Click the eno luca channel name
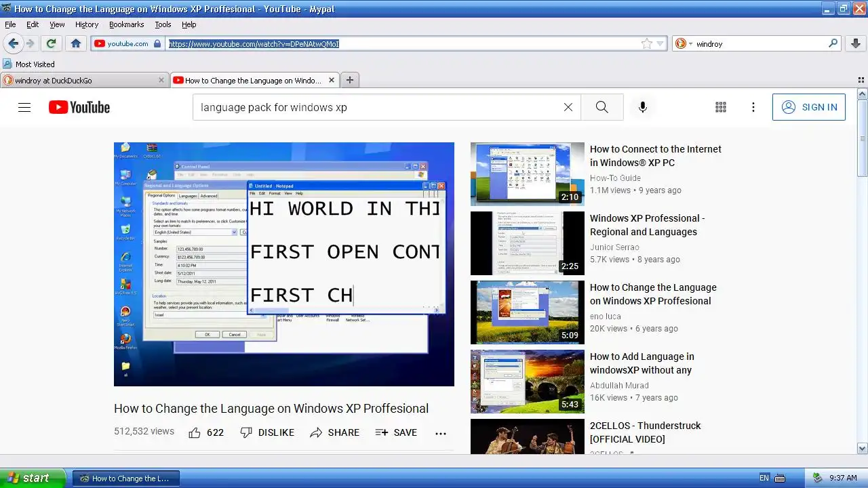This screenshot has width=868, height=488. (x=605, y=317)
